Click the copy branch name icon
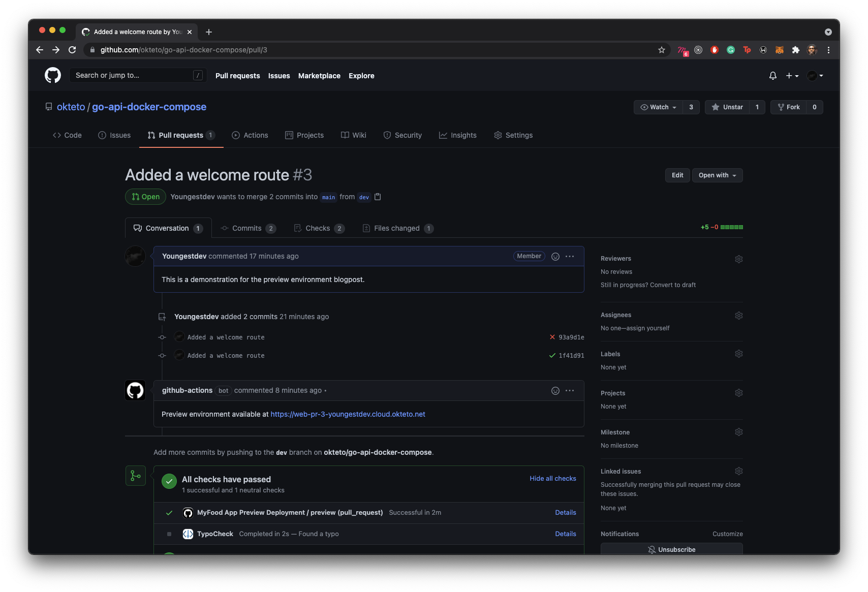The width and height of the screenshot is (868, 592). pyautogui.click(x=378, y=197)
